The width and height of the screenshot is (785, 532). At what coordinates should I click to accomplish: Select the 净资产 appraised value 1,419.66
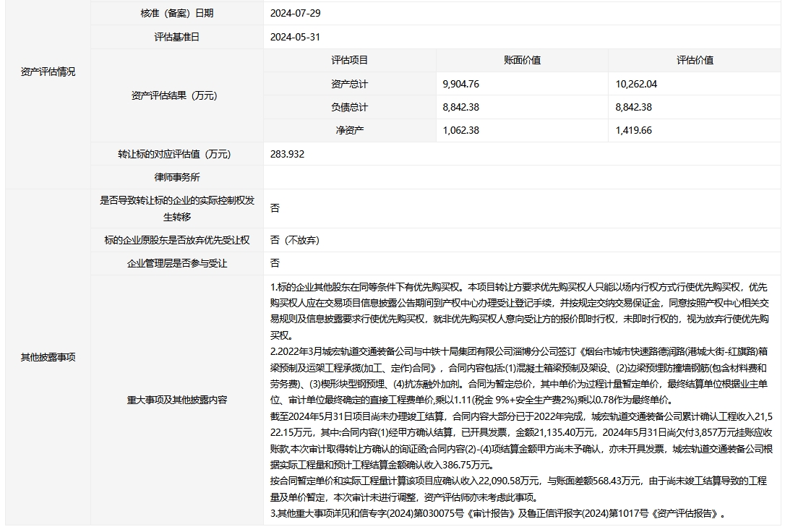(634, 130)
